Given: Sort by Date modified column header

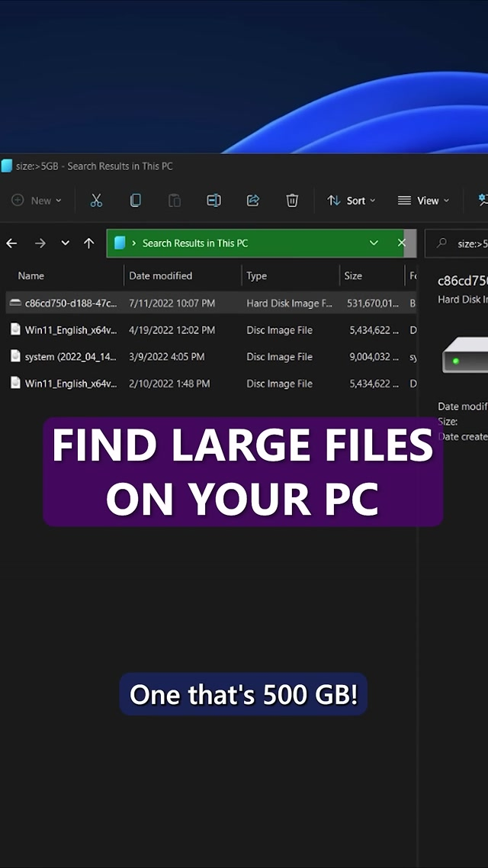Looking at the screenshot, I should click(x=160, y=276).
